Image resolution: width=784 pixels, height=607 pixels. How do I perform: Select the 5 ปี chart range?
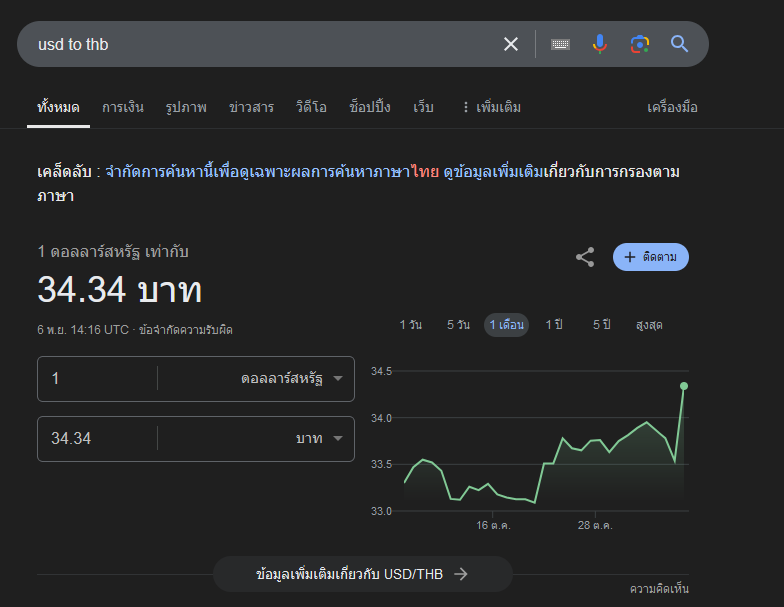pyautogui.click(x=602, y=324)
